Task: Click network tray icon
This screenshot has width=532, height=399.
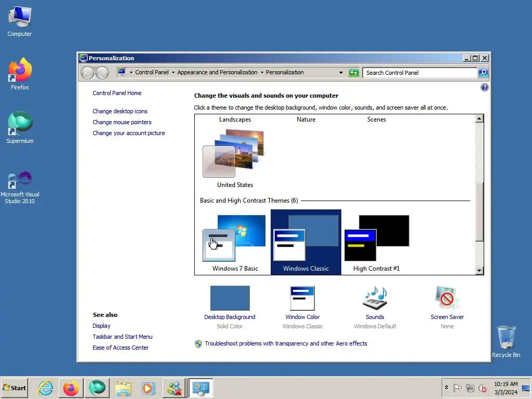Action: pos(470,388)
